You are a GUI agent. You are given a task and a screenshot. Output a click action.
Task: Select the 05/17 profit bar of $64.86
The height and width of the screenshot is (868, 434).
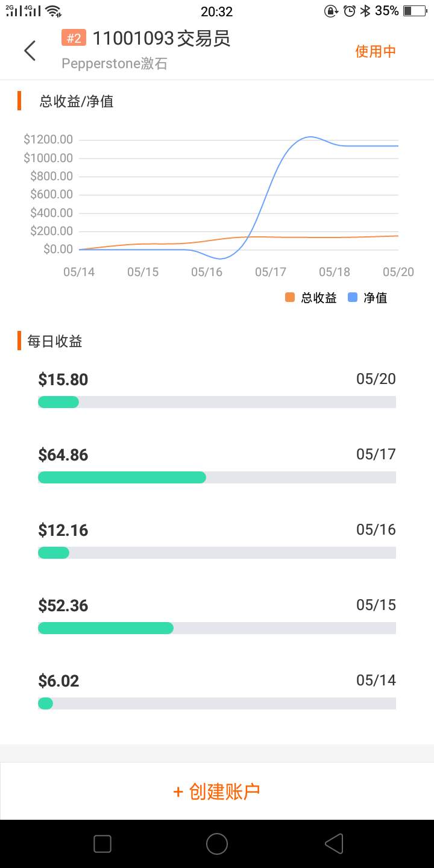(217, 477)
